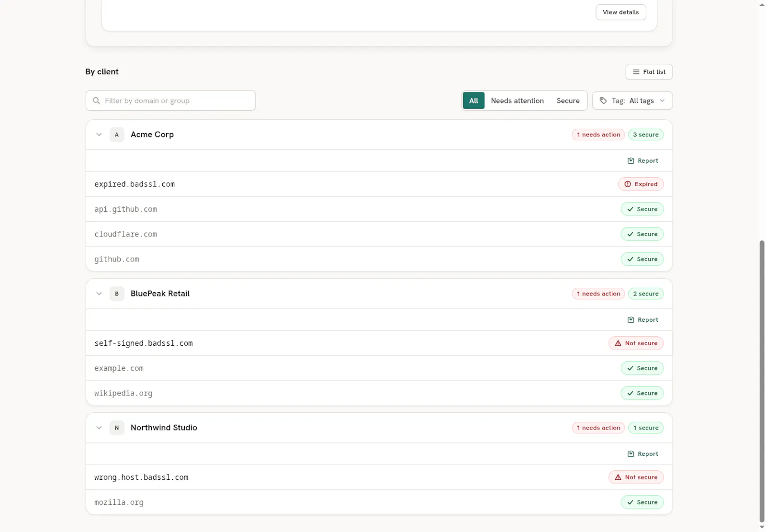Viewport: 766px width, 532px height.
Task: Open the expired.badssl.com row
Action: [379, 184]
